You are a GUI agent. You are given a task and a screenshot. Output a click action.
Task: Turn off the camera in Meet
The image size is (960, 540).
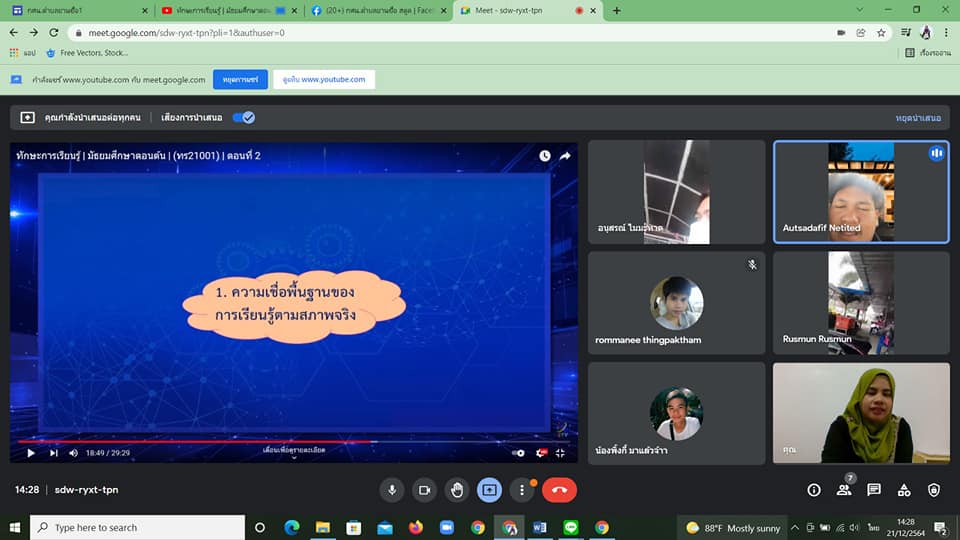(x=424, y=490)
